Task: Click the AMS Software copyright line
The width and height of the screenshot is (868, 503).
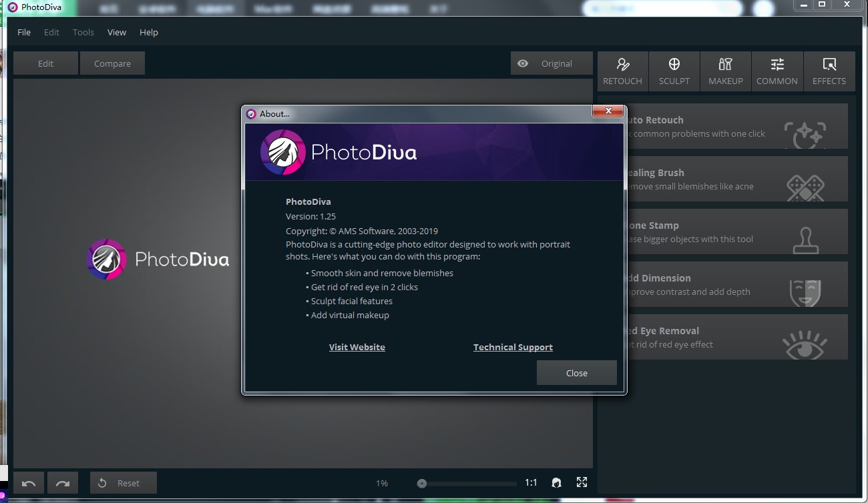Action: [x=362, y=231]
